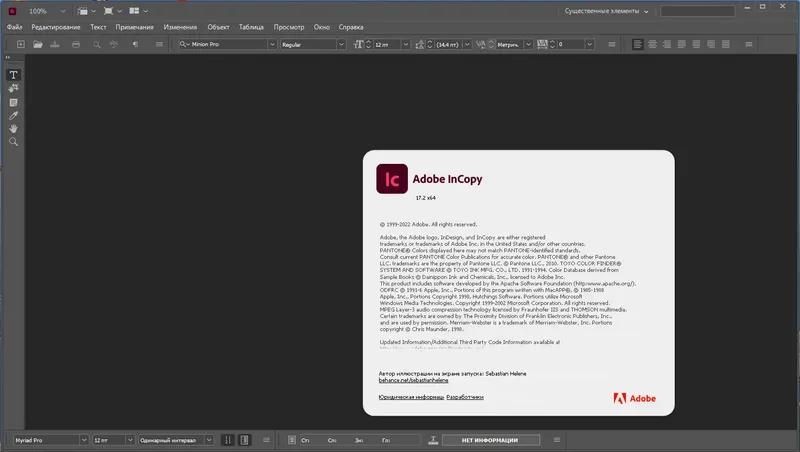Viewport: 800px width, 452px height.
Task: Open the menu icon after bottom view toggles
Action: (266, 440)
